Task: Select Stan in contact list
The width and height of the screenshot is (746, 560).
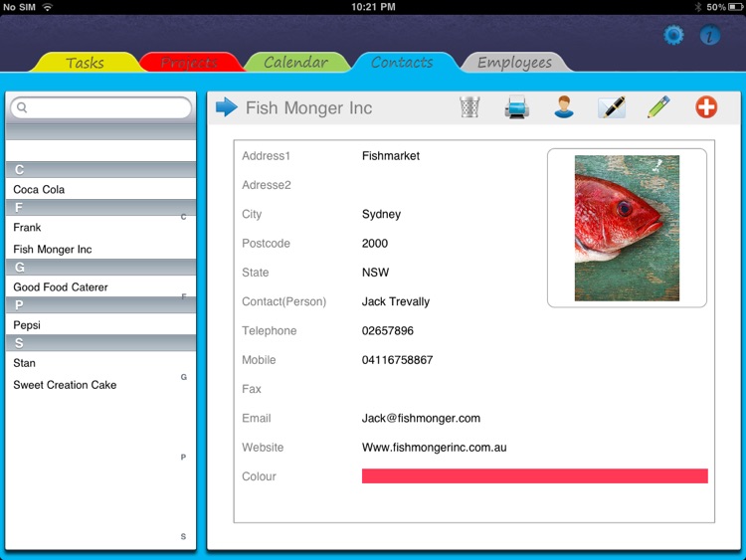Action: [x=100, y=363]
